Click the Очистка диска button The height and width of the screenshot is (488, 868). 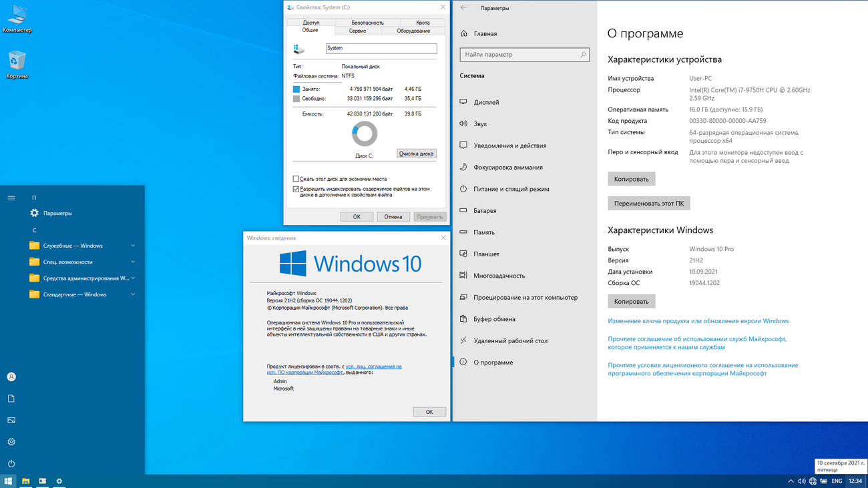click(x=416, y=154)
